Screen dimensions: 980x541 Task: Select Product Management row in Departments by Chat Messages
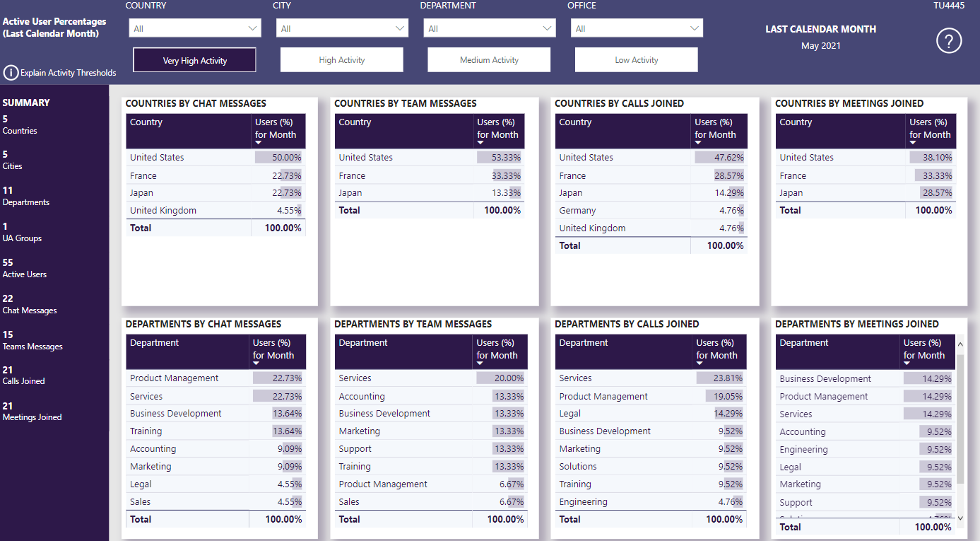click(x=216, y=378)
